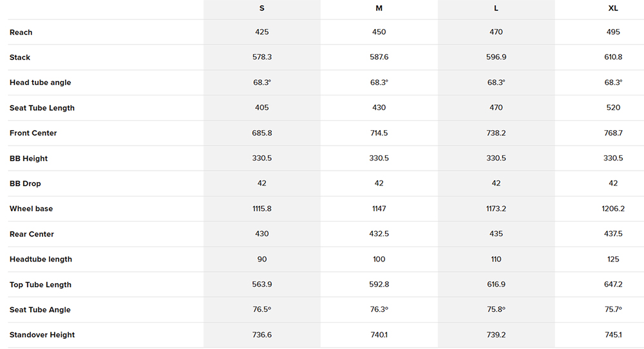This screenshot has height=349, width=644.
Task: Select the Standover Height row label
Action: 43,335
